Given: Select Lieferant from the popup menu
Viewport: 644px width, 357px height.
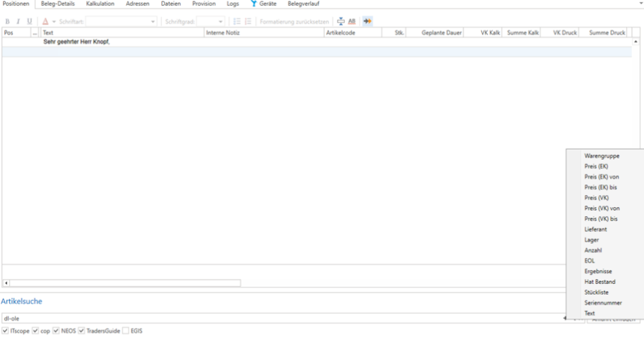Looking at the screenshot, I should [x=596, y=229].
